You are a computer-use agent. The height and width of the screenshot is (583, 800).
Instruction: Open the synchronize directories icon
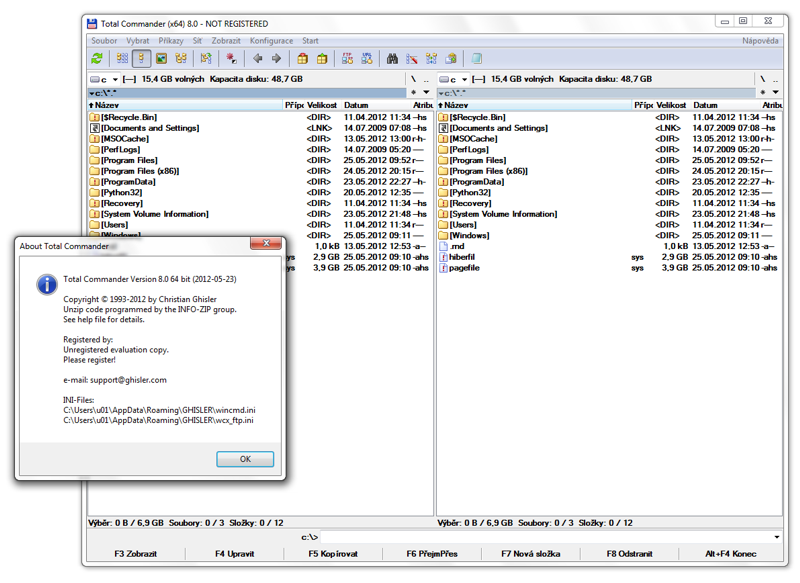click(x=431, y=59)
